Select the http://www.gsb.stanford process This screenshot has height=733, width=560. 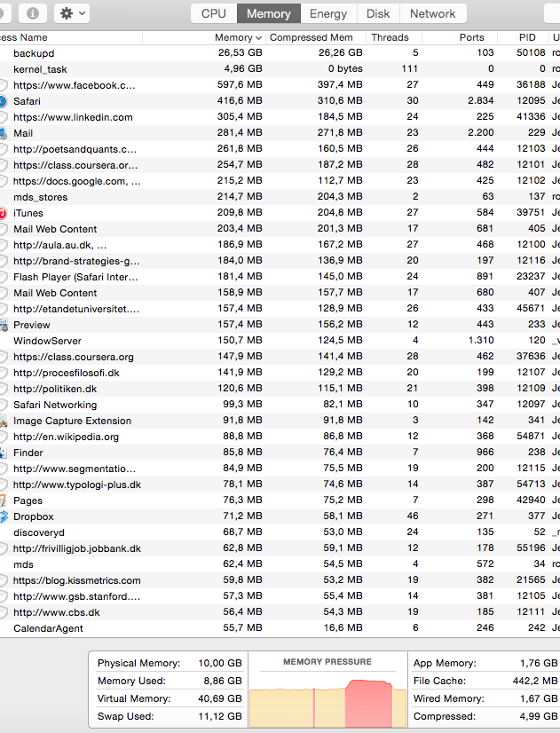point(280,596)
